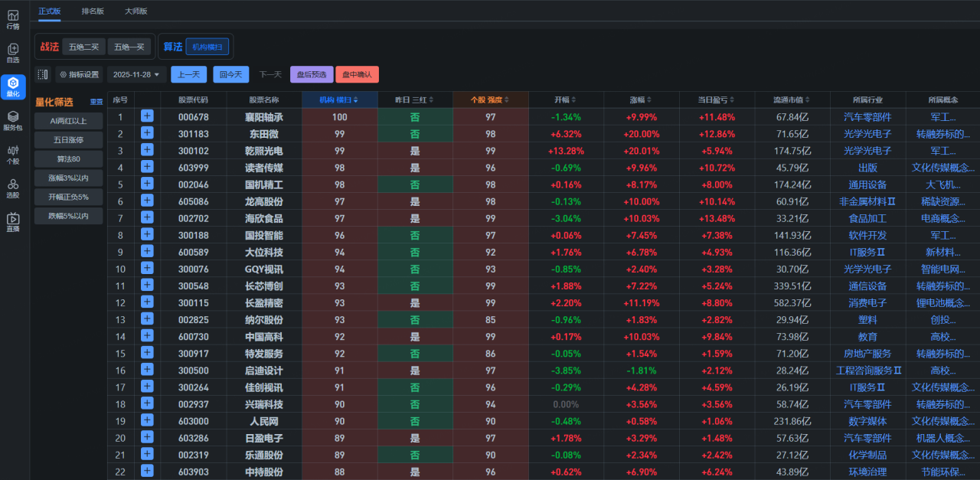Toggle the AI两红以上 filter
980x480 pixels.
68,121
